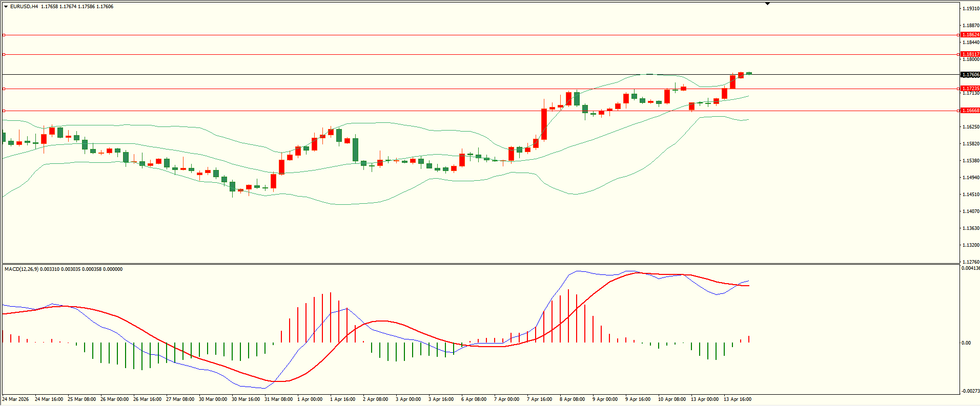
Task: Click the black 1.17606 current price label
Action: (970, 75)
